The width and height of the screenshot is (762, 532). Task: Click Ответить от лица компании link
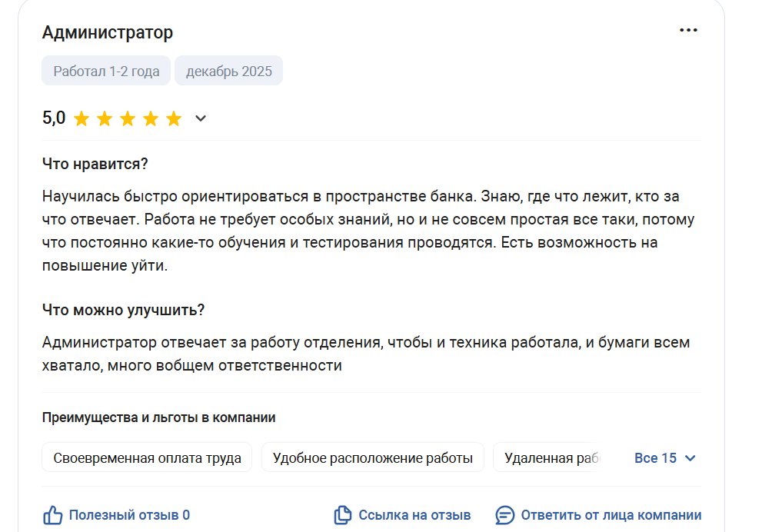pyautogui.click(x=611, y=515)
